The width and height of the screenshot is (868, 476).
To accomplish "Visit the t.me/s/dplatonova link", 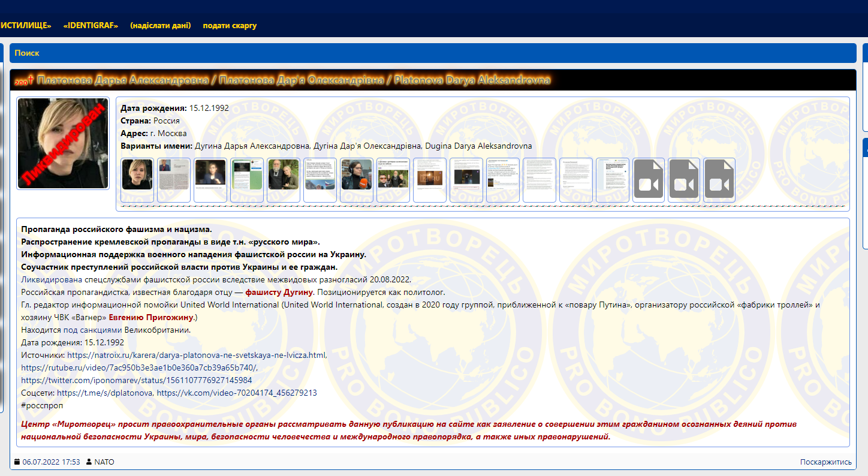I will pos(105,393).
